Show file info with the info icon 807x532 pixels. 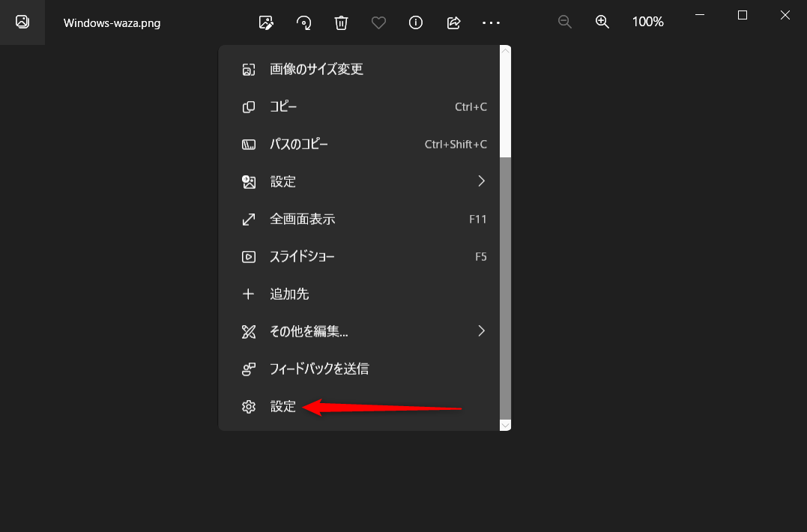tap(416, 22)
